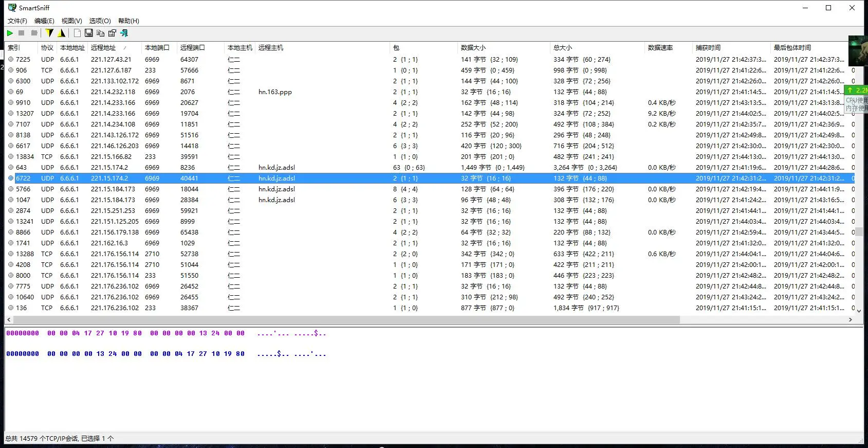868x448 pixels.
Task: Click remote host hn.163.ppp
Action: point(275,92)
